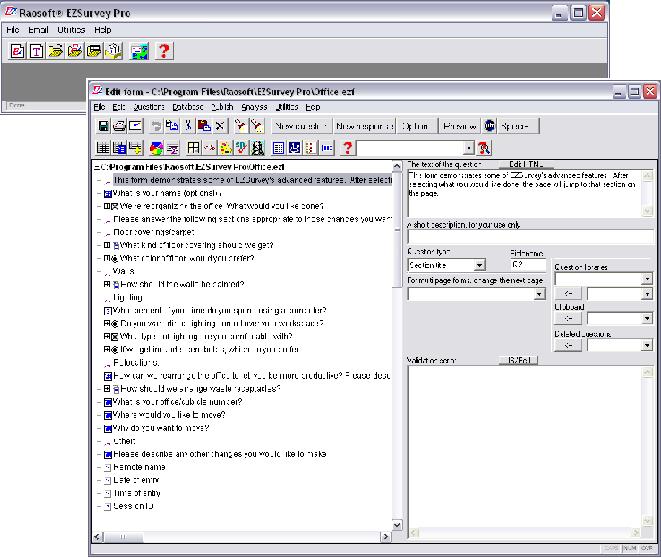Click the first table grid icon in second row
Screen dimensions: 661x558
103,148
